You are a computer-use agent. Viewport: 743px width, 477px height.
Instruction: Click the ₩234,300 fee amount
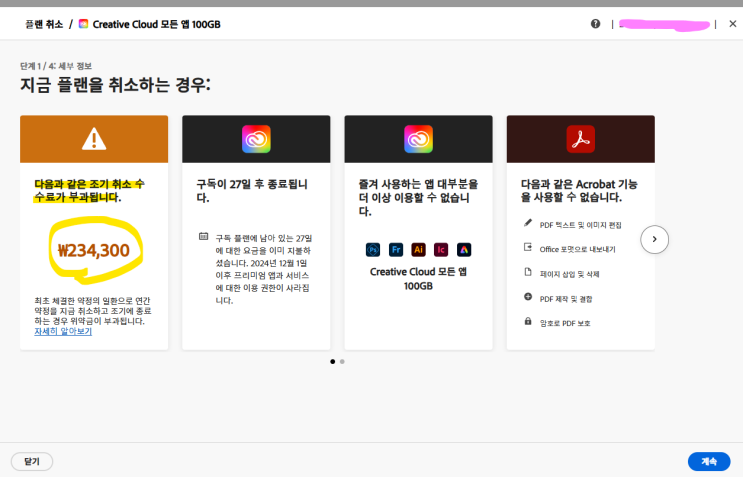point(93,250)
